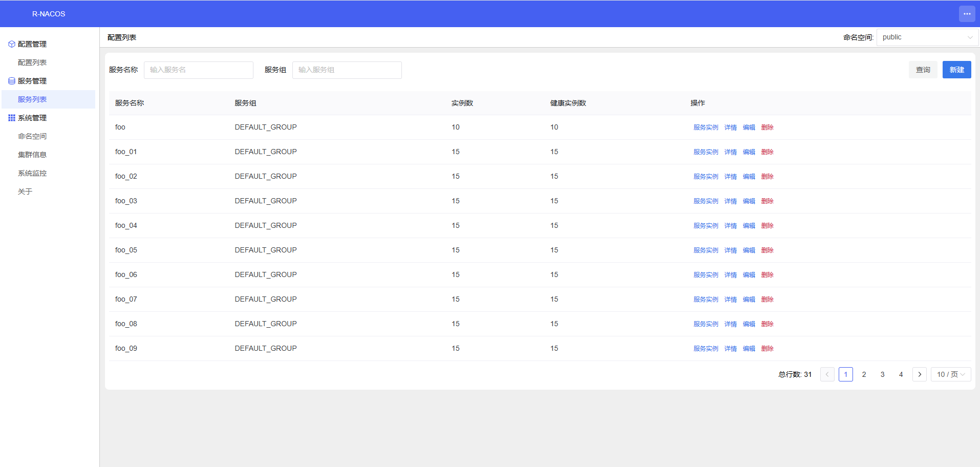This screenshot has height=467, width=980.
Task: Open 集群信息 from the sidebar
Action: [32, 155]
